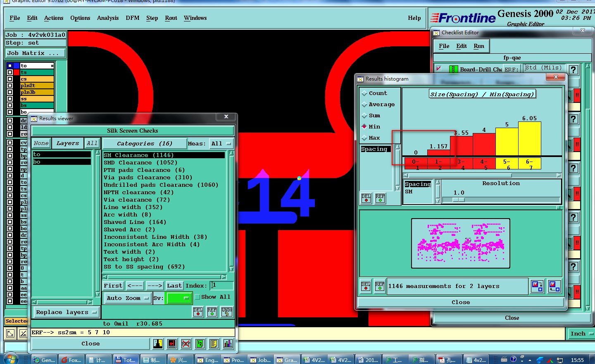The width and height of the screenshot is (595, 364).
Task: Select 'SS to SS spacing (692)' category row
Action: [164, 267]
